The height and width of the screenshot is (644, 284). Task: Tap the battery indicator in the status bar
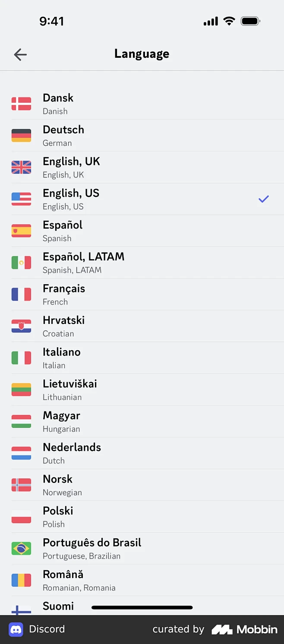[x=249, y=21]
